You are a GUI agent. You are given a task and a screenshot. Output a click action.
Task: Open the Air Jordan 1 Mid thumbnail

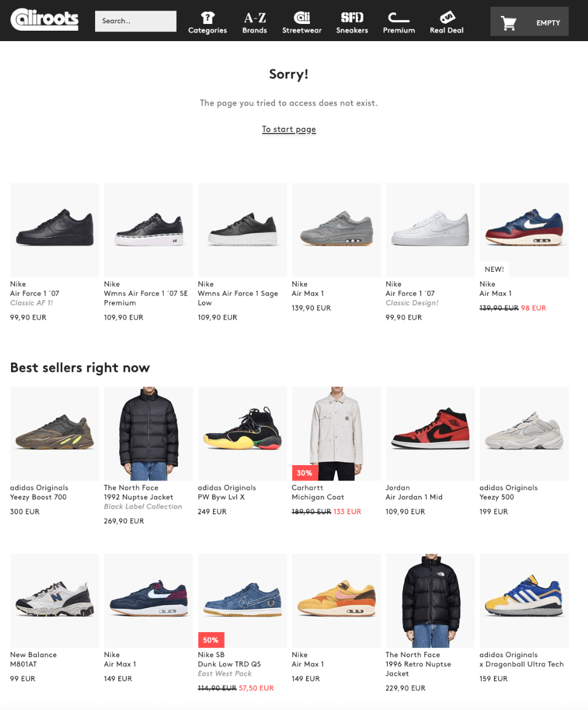(x=430, y=433)
